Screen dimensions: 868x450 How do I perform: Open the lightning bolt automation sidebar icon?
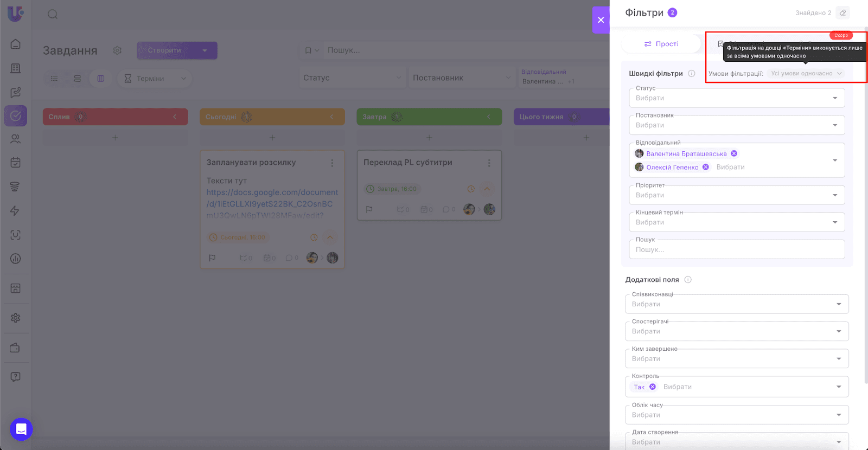click(15, 211)
